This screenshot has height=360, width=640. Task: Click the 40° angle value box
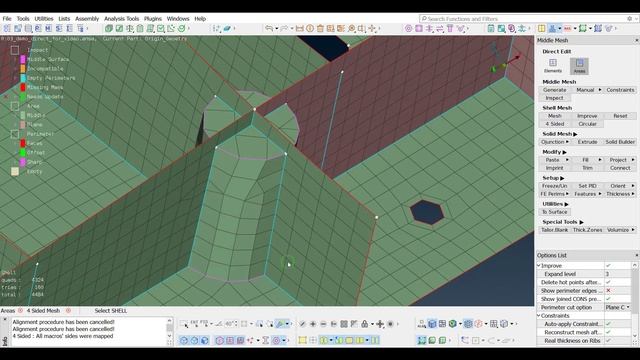(x=231, y=324)
